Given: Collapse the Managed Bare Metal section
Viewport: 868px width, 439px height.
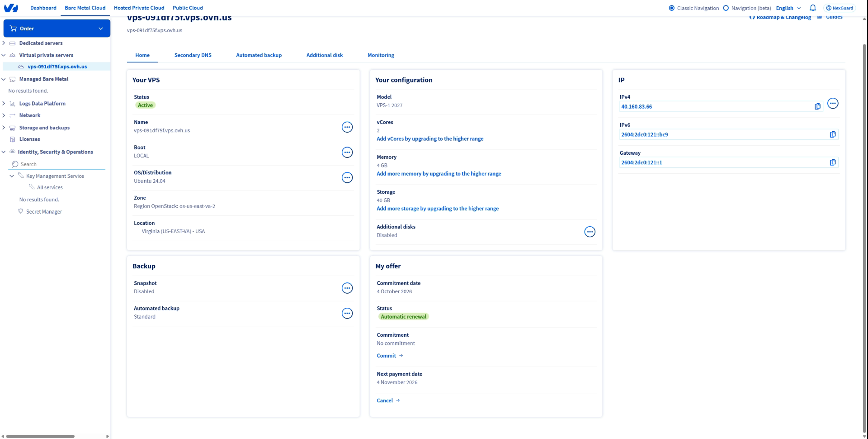Looking at the screenshot, I should (4, 79).
